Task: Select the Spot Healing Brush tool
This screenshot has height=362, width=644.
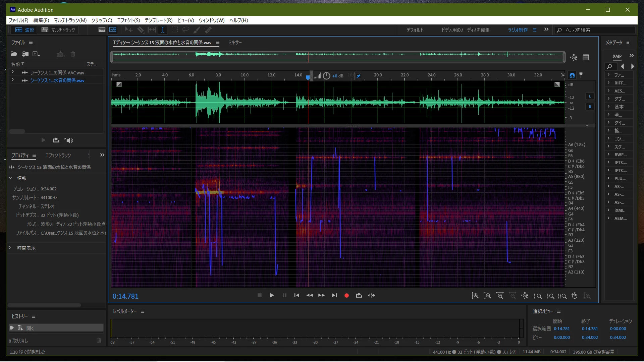Action: pyautogui.click(x=208, y=30)
